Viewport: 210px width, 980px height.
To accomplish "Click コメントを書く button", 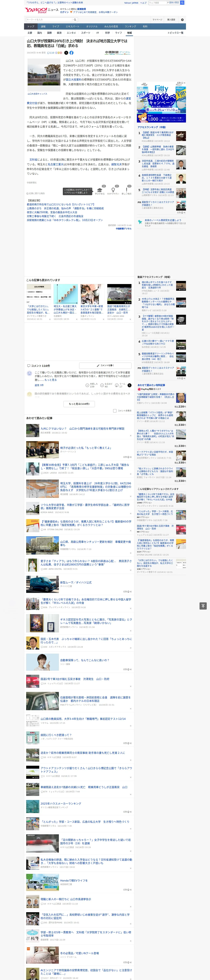I will coord(105,366).
